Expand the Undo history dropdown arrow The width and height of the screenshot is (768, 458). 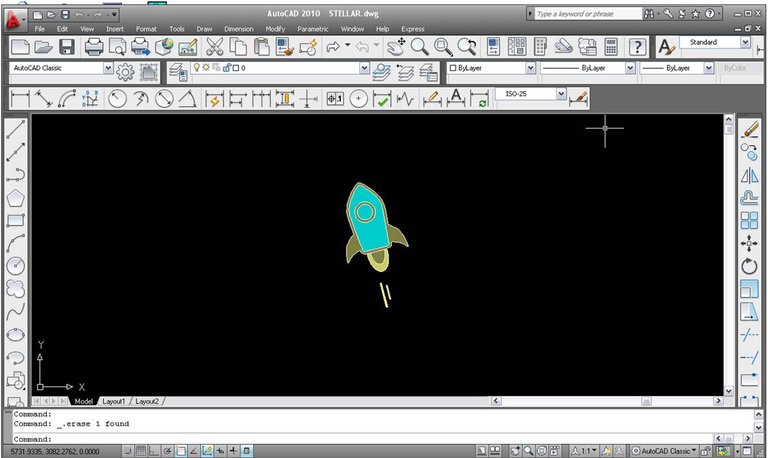348,45
